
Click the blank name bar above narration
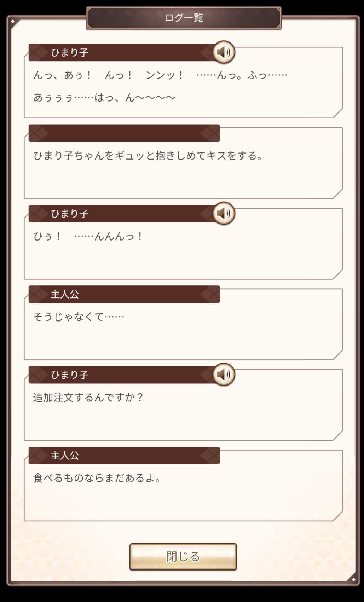coord(124,133)
